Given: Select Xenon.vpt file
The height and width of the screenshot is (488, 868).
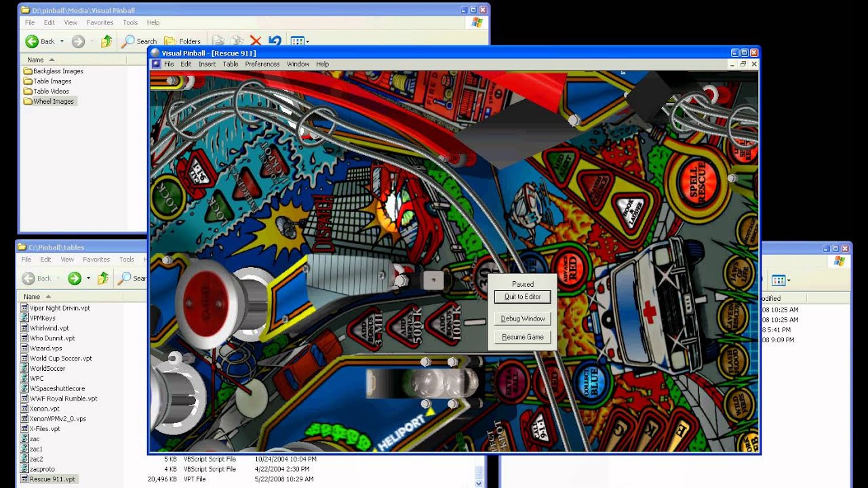Looking at the screenshot, I should click(40, 409).
